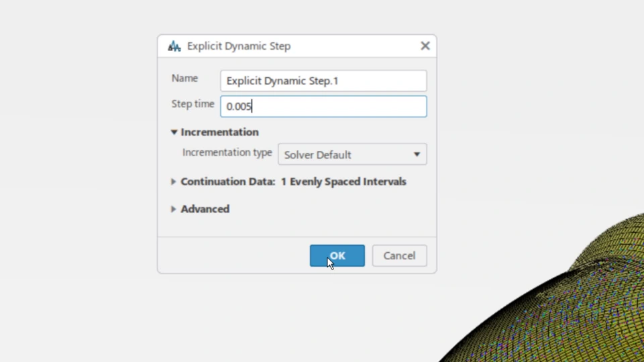Close the Explicit Dynamic Step dialog
Viewport: 644px width, 362px height.
coord(425,46)
